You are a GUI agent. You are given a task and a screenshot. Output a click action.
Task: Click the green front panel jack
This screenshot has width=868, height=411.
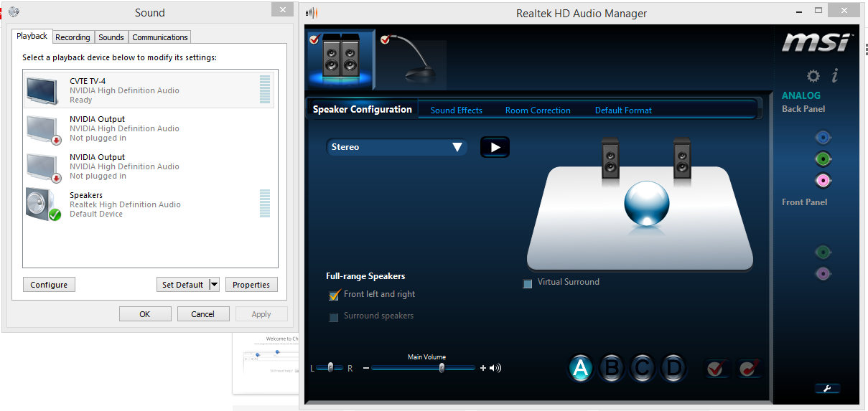(x=823, y=252)
